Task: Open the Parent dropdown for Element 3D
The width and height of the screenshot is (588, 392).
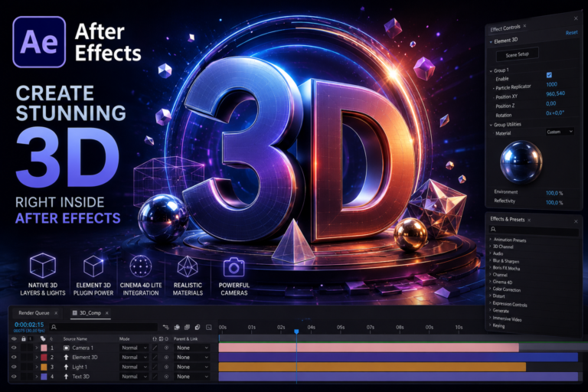Action: pos(192,357)
